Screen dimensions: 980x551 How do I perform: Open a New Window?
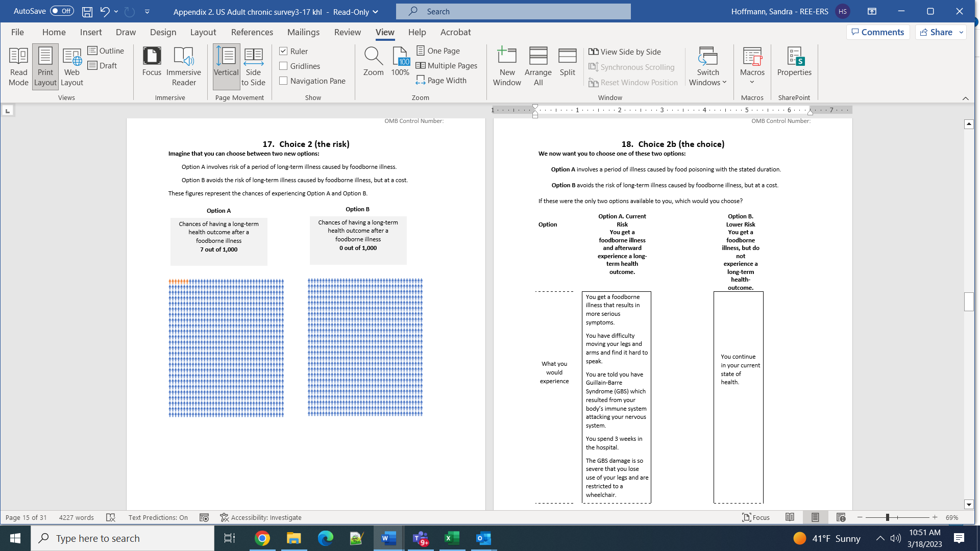pos(507,66)
